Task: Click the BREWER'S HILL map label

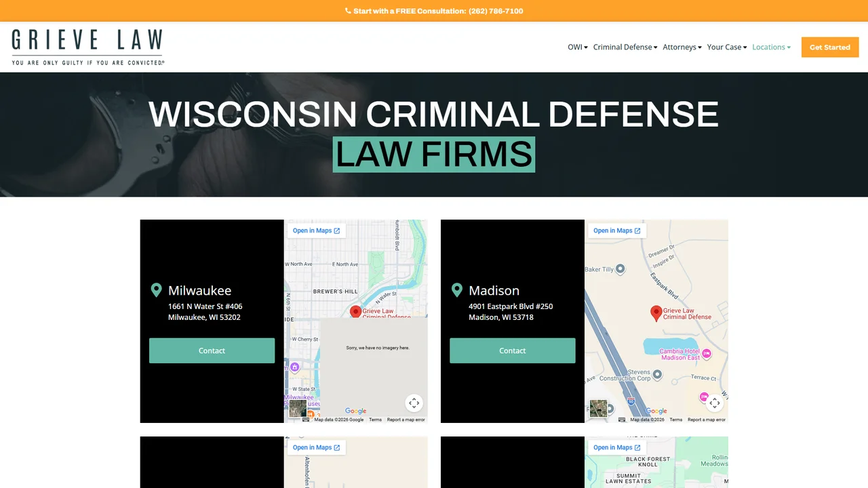Action: pos(335,291)
